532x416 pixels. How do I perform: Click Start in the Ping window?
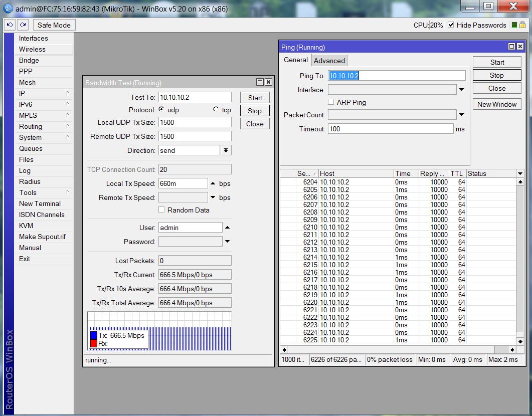497,62
